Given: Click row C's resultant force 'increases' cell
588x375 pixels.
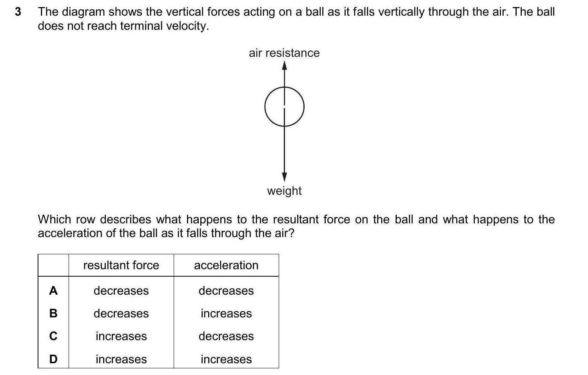Looking at the screenshot, I should [x=121, y=336].
